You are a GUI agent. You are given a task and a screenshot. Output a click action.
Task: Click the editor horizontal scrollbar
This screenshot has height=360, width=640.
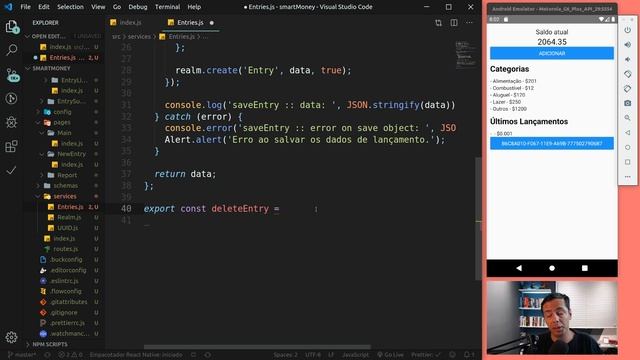tap(257, 347)
